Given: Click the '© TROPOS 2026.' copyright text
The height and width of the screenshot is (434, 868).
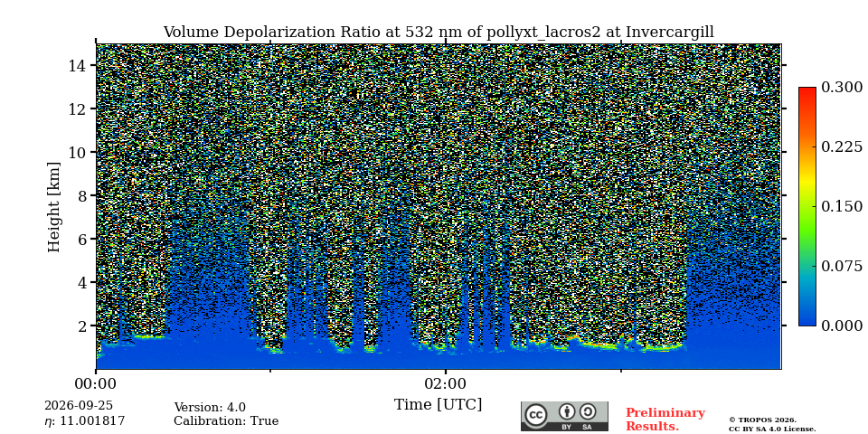Looking at the screenshot, I should (x=762, y=420).
